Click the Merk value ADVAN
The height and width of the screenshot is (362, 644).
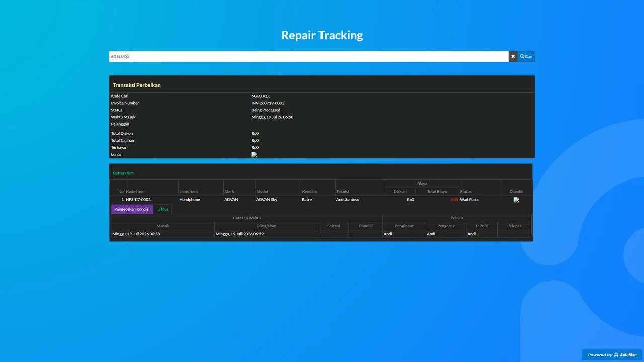pos(231,200)
